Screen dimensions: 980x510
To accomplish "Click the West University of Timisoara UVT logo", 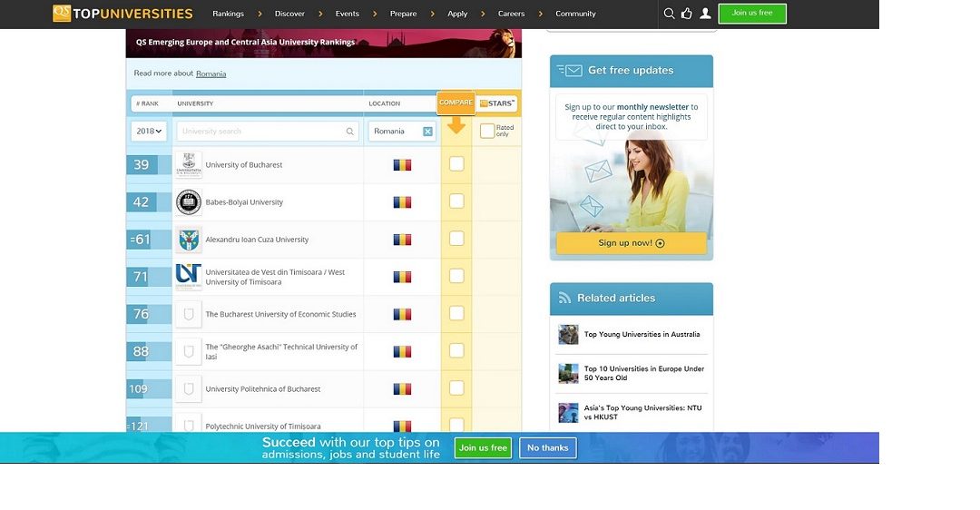I will pos(188,276).
